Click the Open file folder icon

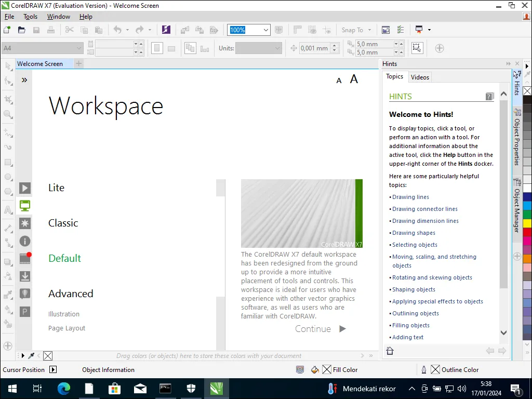[x=22, y=30]
